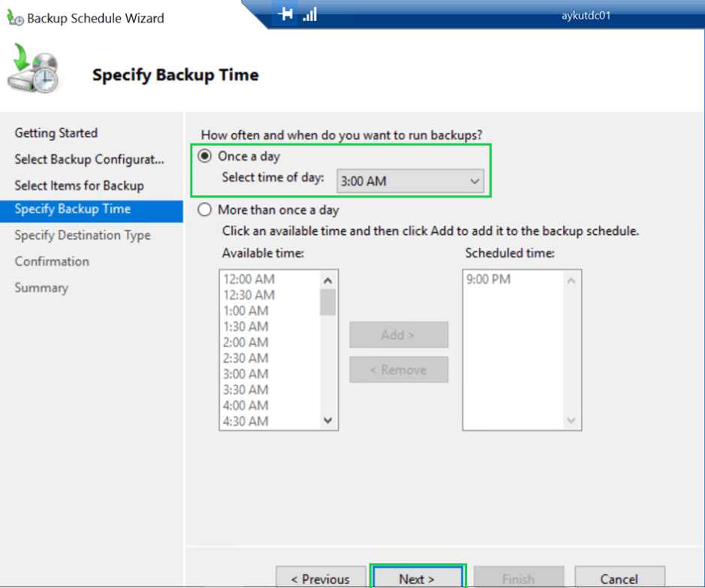Click the highlighted Next button
The width and height of the screenshot is (705, 588).
pyautogui.click(x=417, y=578)
